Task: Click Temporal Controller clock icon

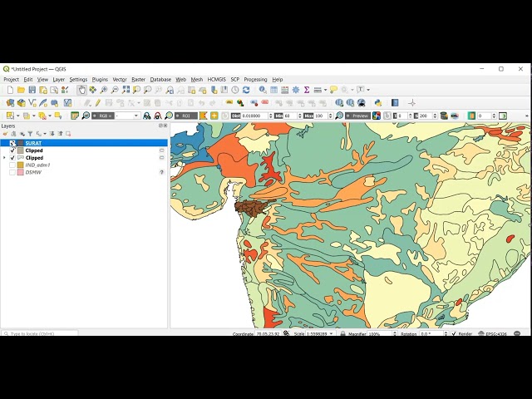Action: coord(234,90)
